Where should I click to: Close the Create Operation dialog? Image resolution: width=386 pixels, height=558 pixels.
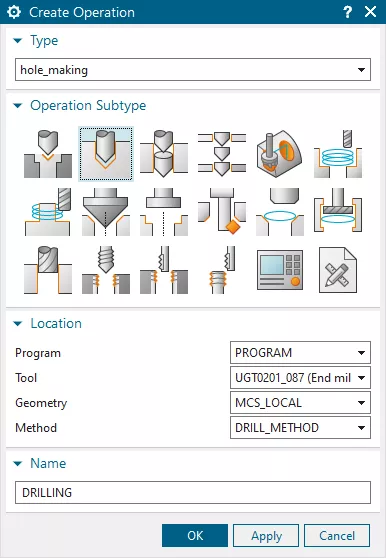click(370, 12)
